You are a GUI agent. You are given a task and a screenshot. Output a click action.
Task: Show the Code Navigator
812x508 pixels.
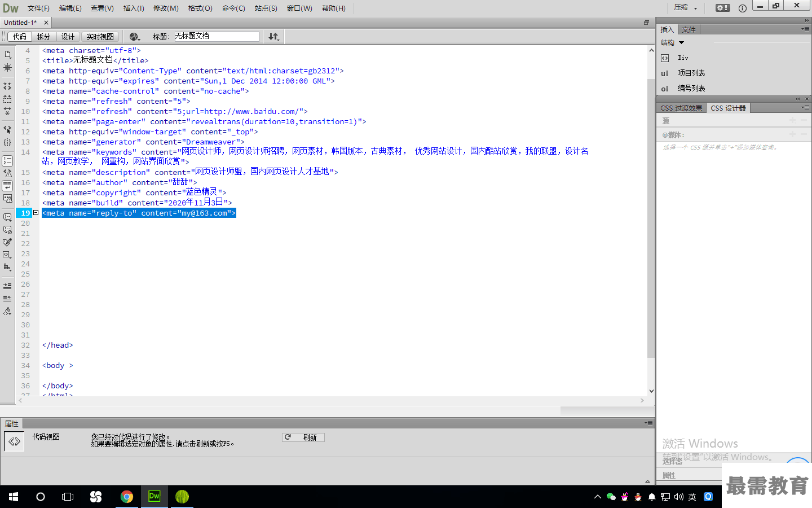7,68
